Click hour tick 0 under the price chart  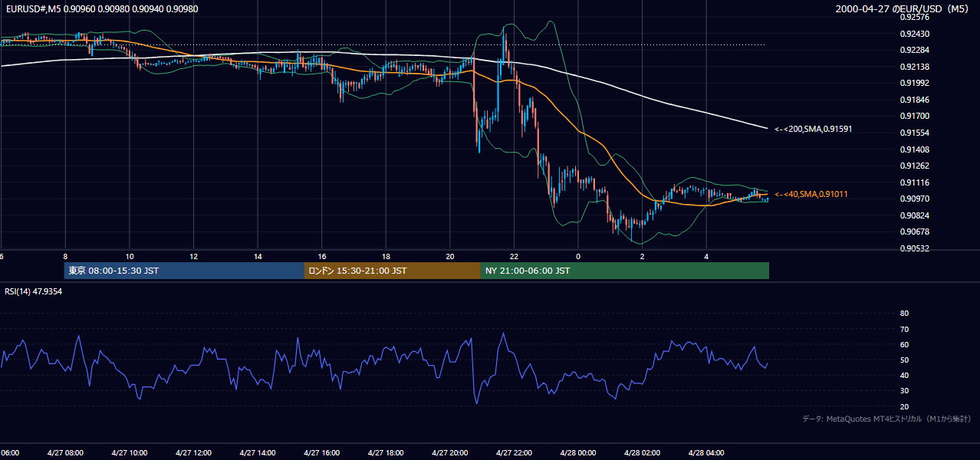coord(578,256)
